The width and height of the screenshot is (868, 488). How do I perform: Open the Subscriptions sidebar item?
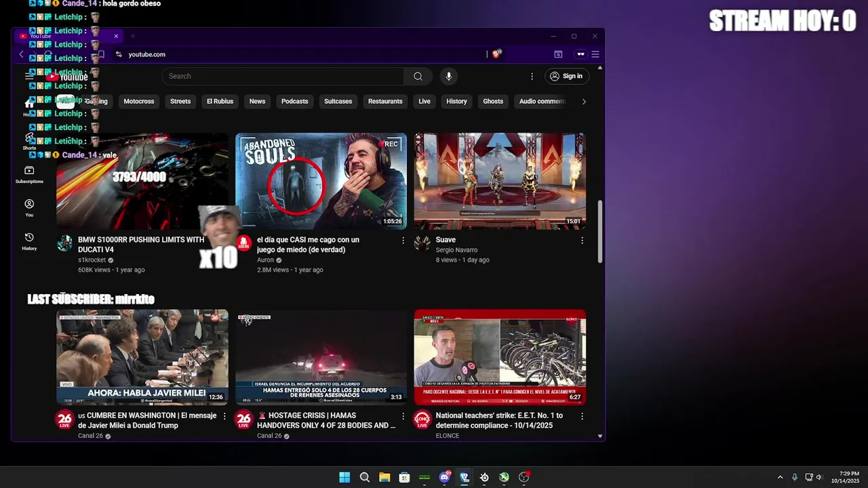(29, 175)
